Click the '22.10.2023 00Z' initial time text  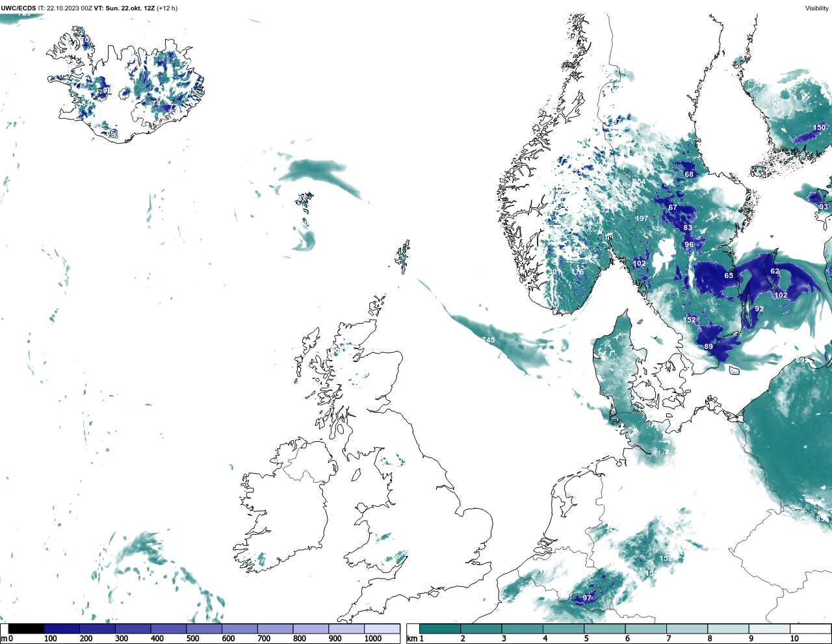click(x=69, y=8)
